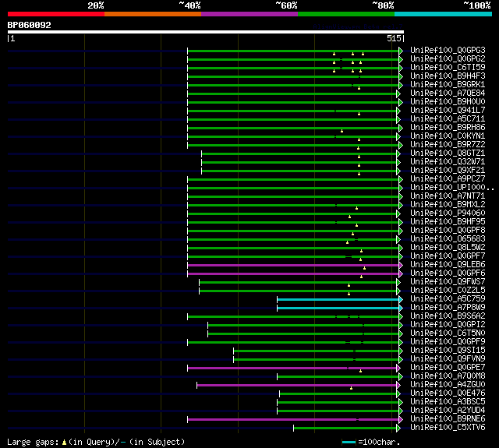Open the UniRef100_P94060 entry
The image size is (499, 448).
pos(448,213)
